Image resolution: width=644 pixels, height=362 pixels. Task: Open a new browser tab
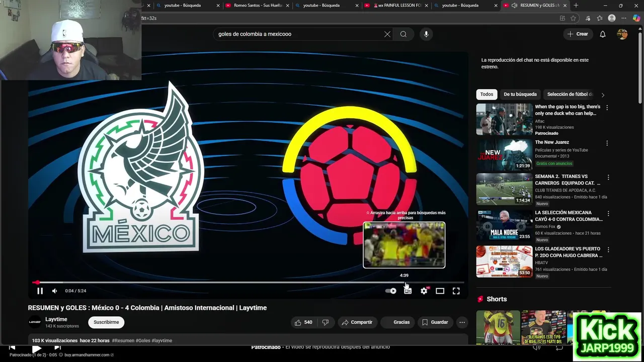[x=576, y=6]
